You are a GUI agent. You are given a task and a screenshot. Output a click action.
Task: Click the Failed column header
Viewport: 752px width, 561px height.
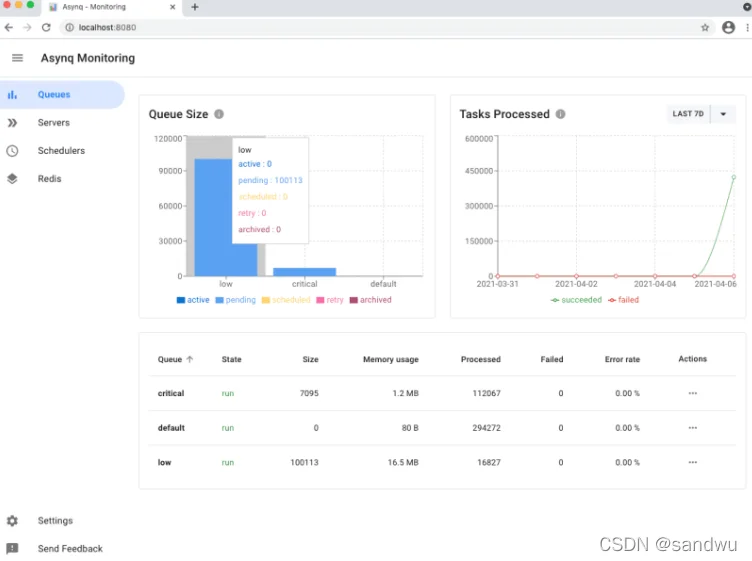coord(552,359)
